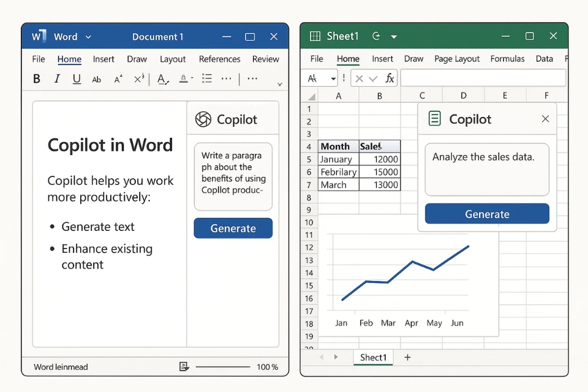Open the Layout tab in Word
This screenshot has width=588, height=392.
[173, 59]
